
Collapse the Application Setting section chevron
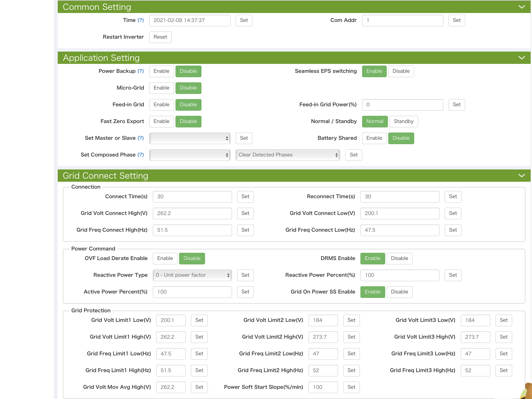(x=521, y=58)
